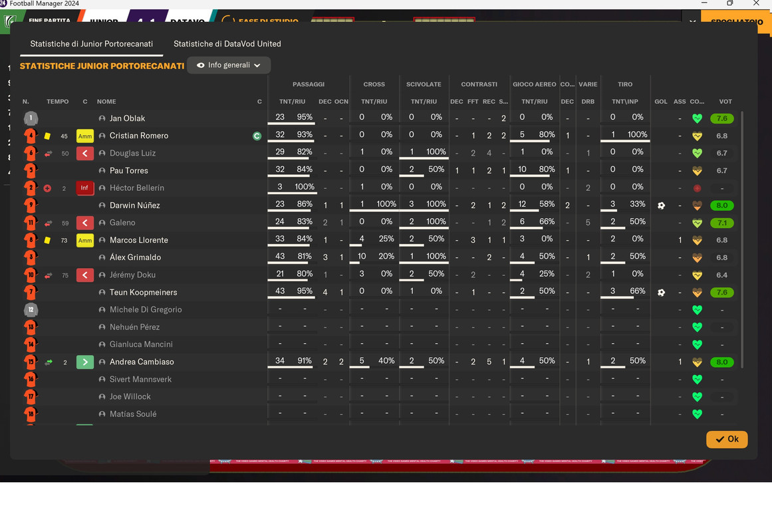Sort by the GOL column header
Image resolution: width=772 pixels, height=532 pixels.
661,102
